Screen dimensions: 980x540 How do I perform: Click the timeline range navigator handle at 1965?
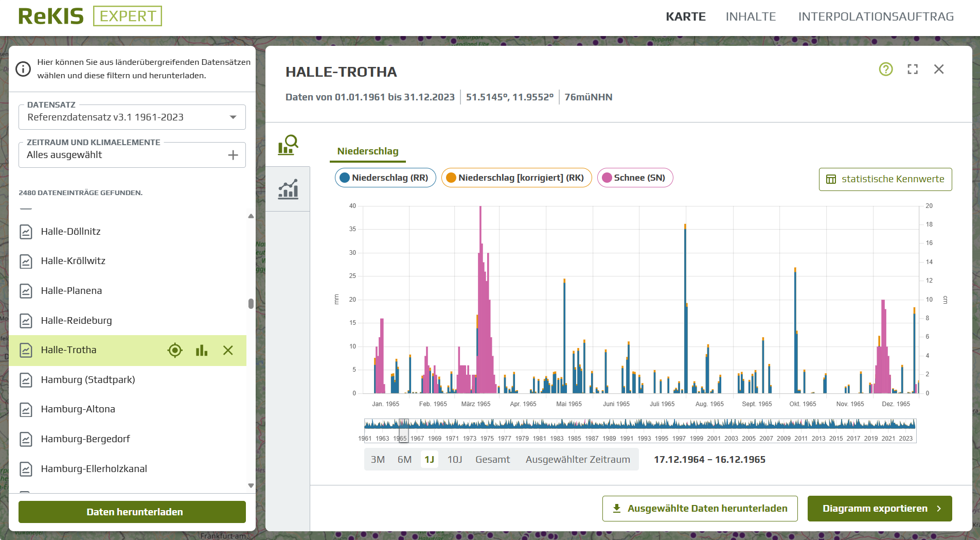404,430
